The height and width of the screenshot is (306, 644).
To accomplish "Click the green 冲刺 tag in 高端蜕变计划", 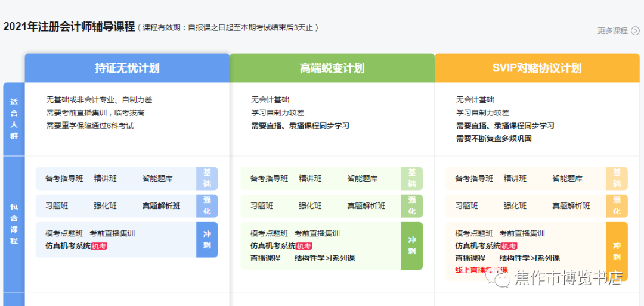I will point(412,245).
